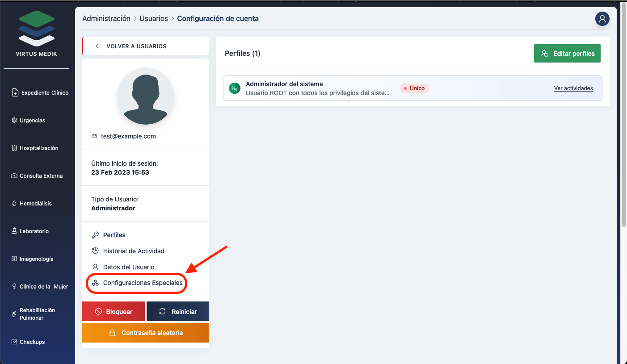Click the user account avatar icon
The height and width of the screenshot is (364, 627).
(602, 19)
